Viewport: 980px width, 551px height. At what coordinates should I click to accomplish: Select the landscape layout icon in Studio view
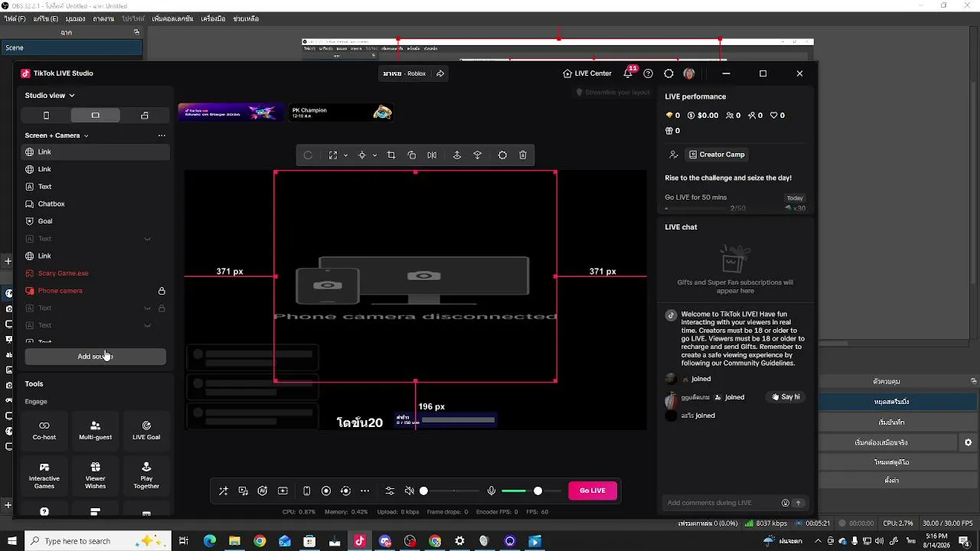[95, 116]
